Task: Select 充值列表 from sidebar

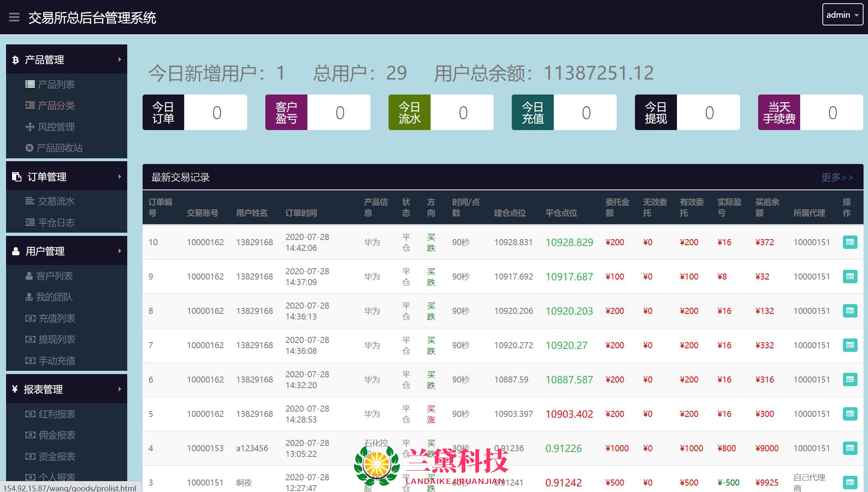Action: pos(57,318)
